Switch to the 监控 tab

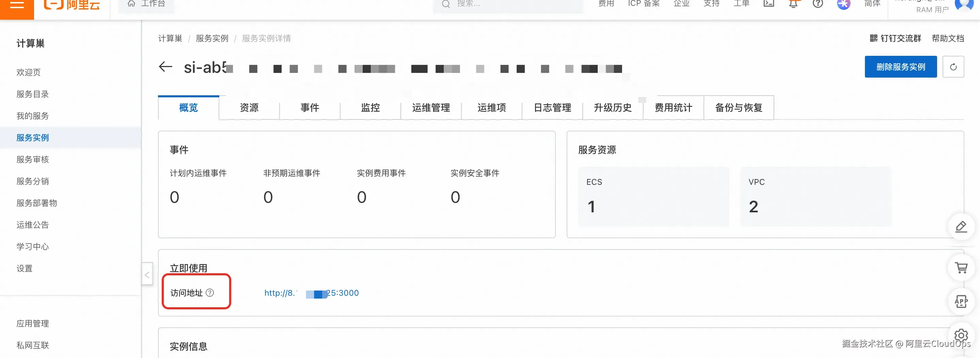tap(370, 108)
